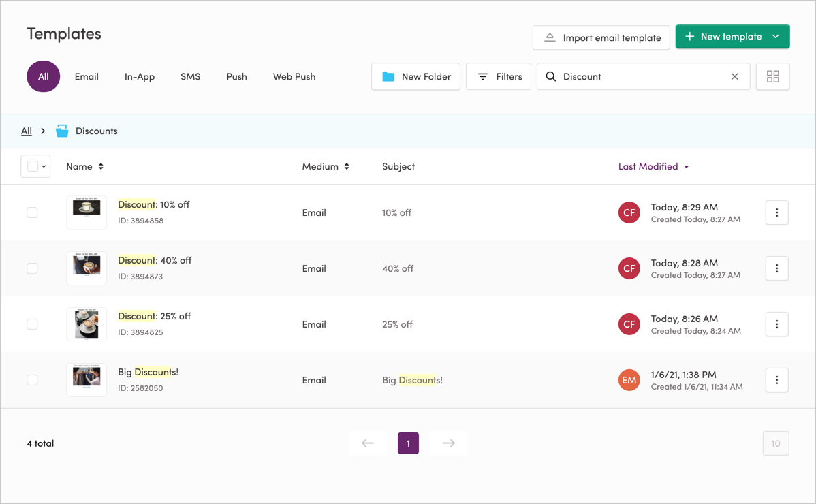The image size is (816, 504).
Task: Click the Discounts folder icon in breadcrumb
Action: click(x=62, y=131)
